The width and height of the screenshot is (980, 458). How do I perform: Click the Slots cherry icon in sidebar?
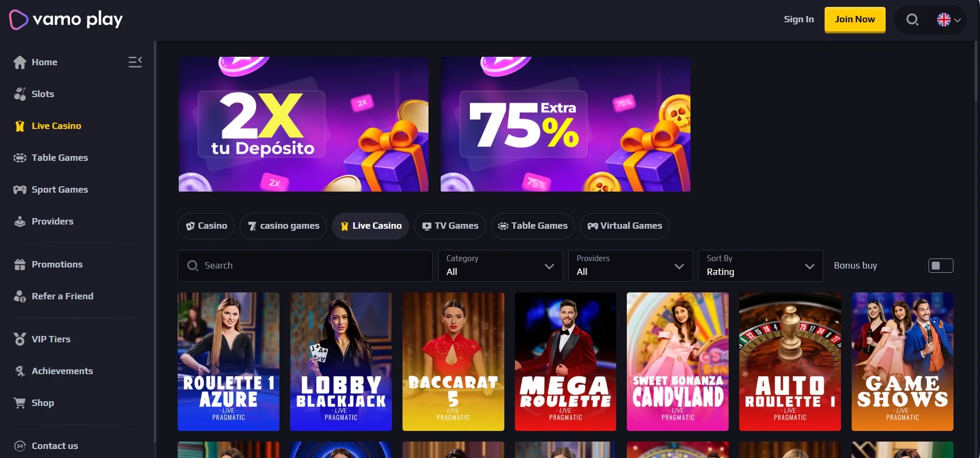tap(20, 94)
